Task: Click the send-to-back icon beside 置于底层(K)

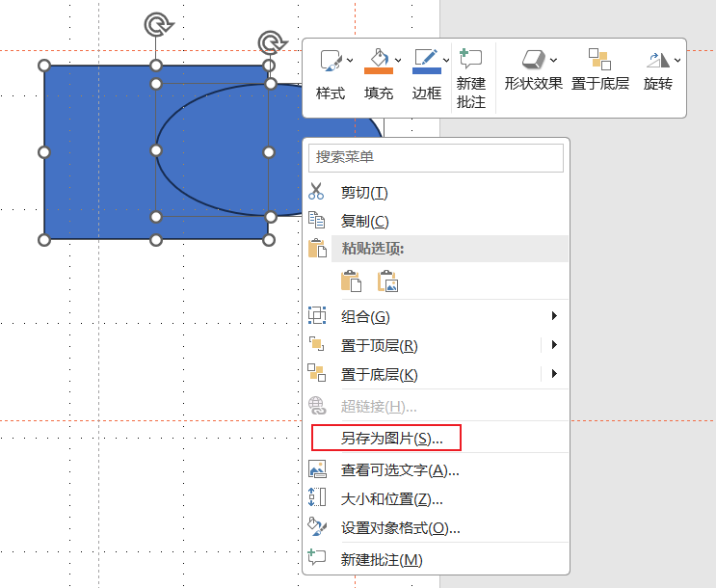Action: (x=316, y=373)
